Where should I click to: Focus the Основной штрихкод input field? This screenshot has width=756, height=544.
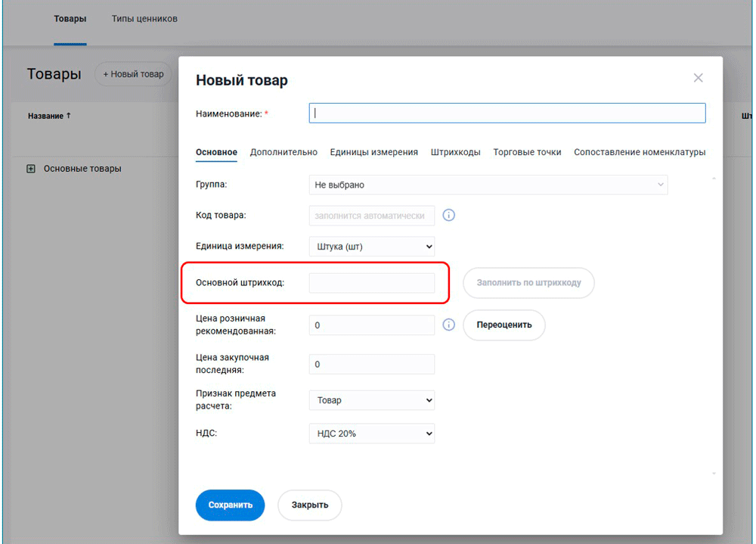click(371, 283)
